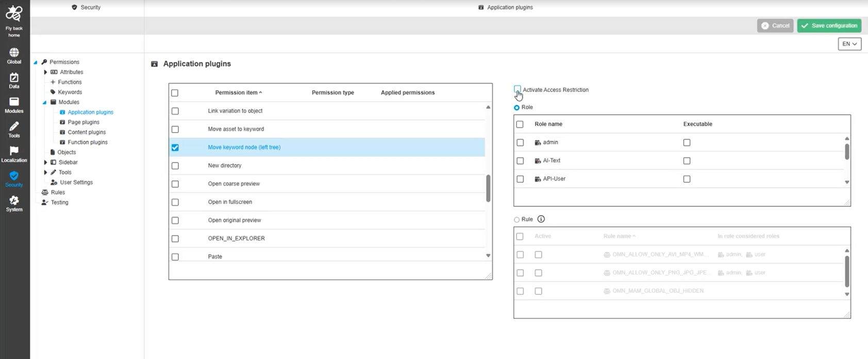Open the Data icon in sidebar
Image resolution: width=868 pixels, height=359 pixels.
click(x=14, y=77)
